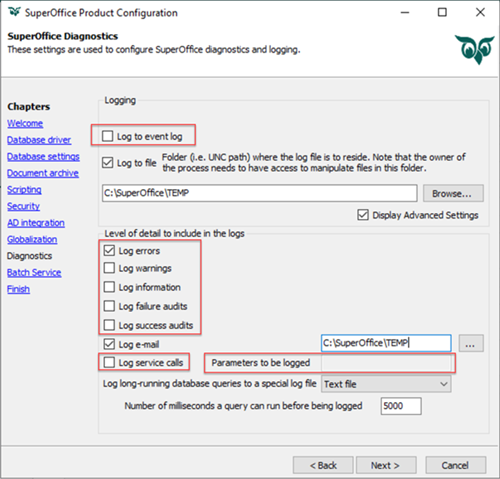Open the Database driver chapter
This screenshot has width=500, height=479.
click(39, 140)
